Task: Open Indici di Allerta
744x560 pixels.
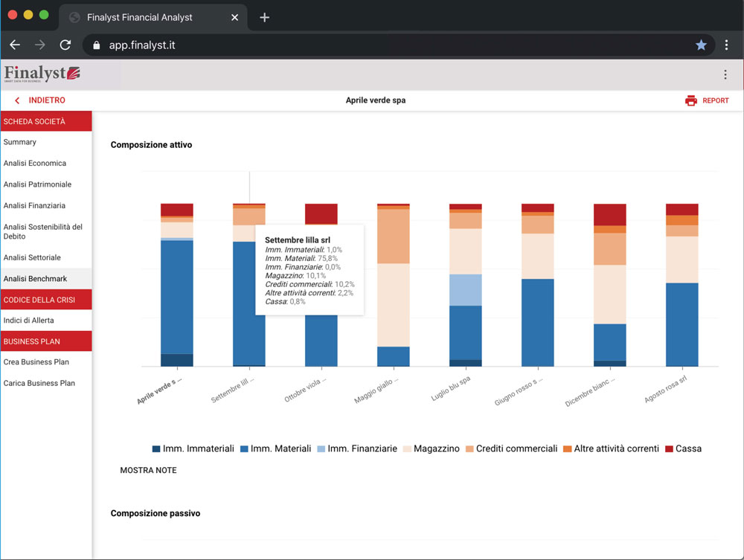Action: pyautogui.click(x=29, y=321)
